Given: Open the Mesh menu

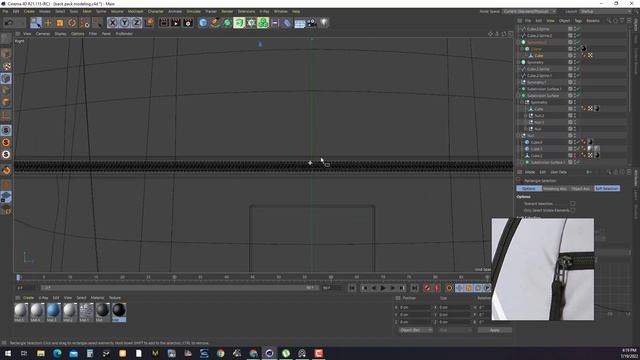Looking at the screenshot, I should pyautogui.click(x=87, y=11).
